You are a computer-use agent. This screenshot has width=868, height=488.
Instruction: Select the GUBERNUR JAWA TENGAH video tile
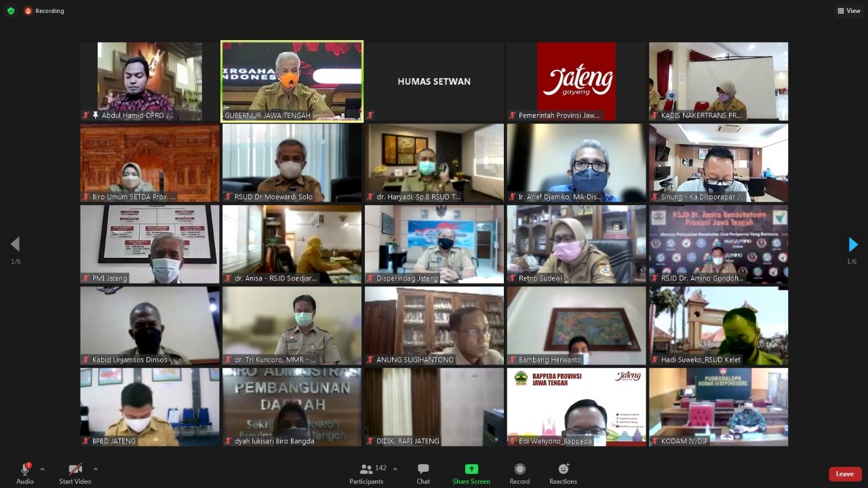[292, 81]
